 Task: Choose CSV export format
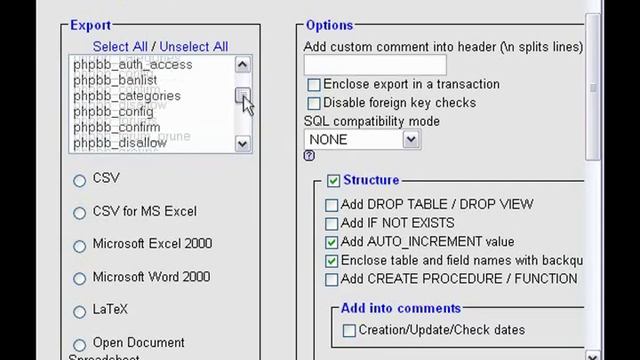[80, 180]
